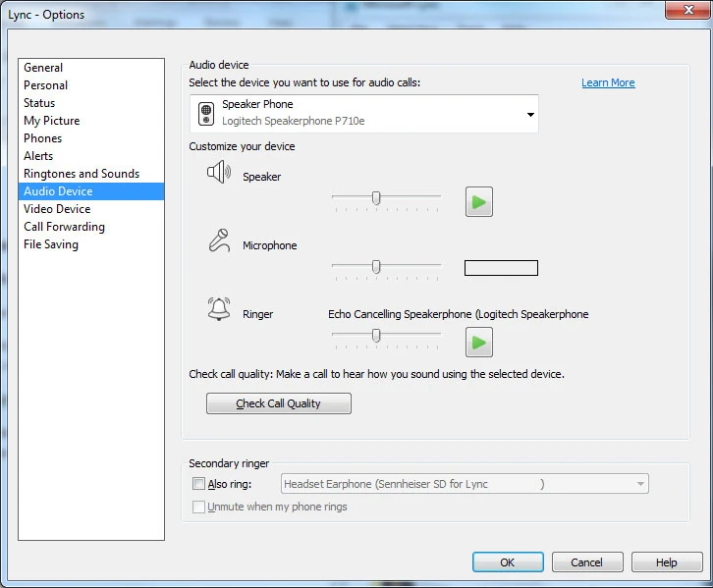Confirm settings with the OK button
713x588 pixels.
click(x=507, y=562)
